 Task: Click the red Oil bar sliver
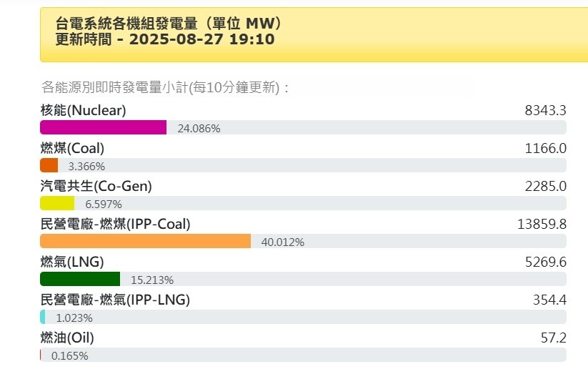click(x=41, y=355)
